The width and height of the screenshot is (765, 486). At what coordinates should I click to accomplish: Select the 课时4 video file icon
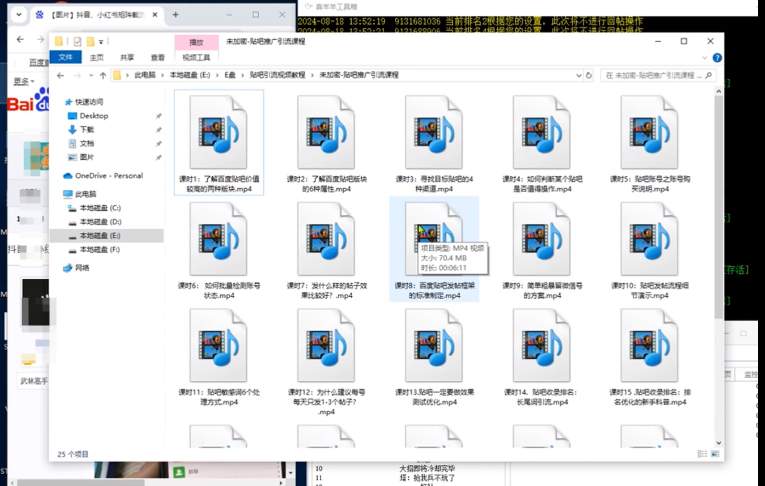click(542, 132)
